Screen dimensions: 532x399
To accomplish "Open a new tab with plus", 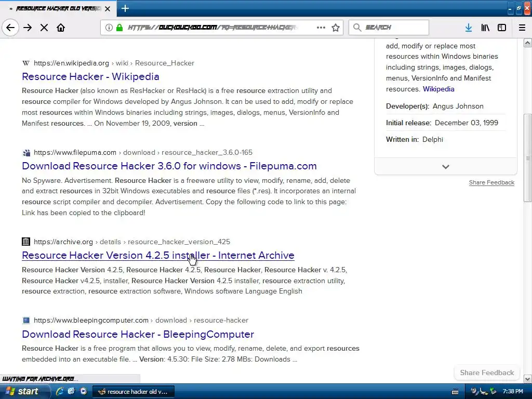I will [x=125, y=8].
